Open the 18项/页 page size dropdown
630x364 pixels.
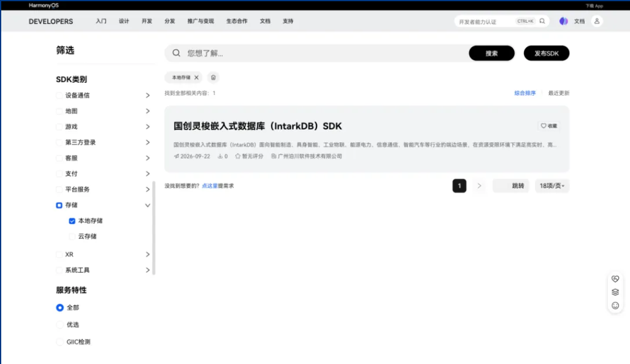click(x=551, y=186)
